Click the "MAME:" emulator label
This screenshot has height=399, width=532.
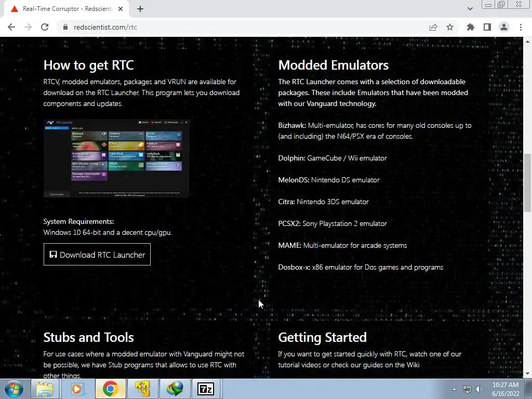coord(290,245)
